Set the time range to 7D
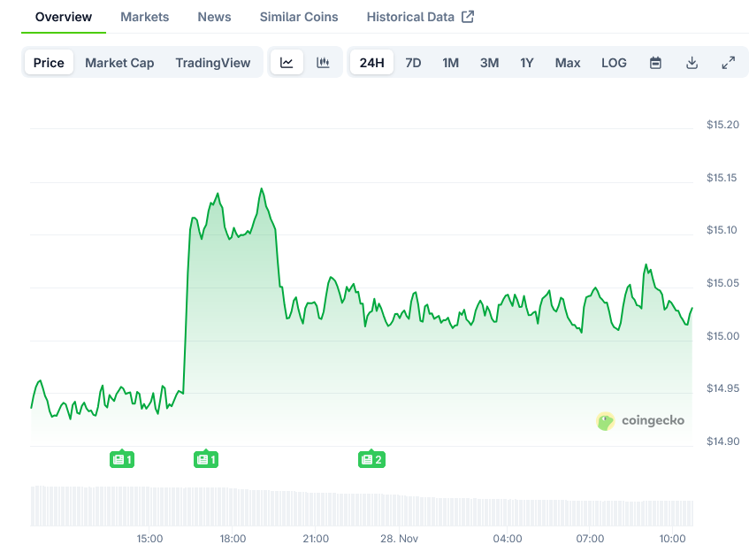The image size is (749, 560). click(413, 63)
